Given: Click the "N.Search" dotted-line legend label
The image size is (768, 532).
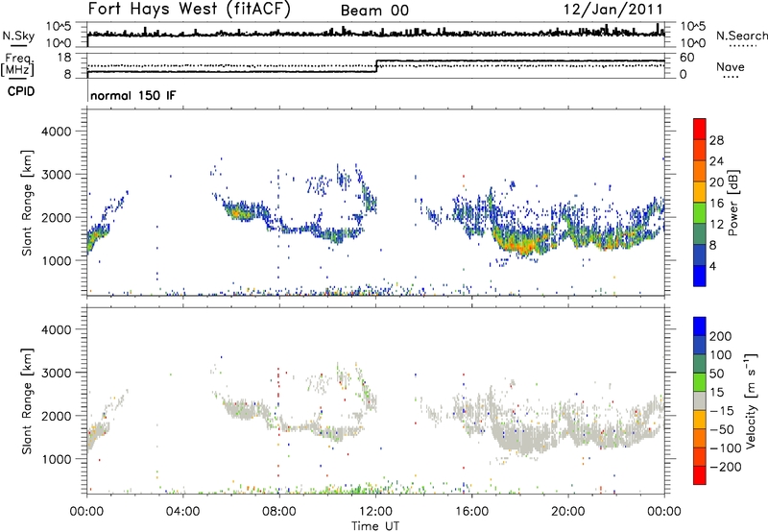Looking at the screenshot, I should [741, 36].
